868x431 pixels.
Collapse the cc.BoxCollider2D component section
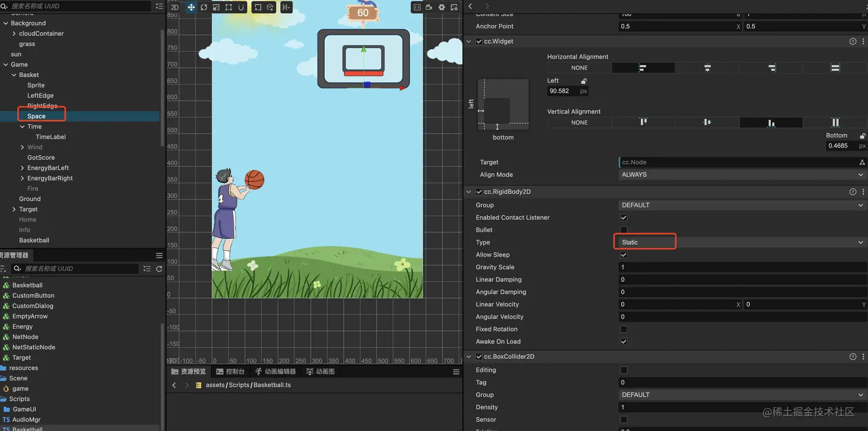pos(470,356)
